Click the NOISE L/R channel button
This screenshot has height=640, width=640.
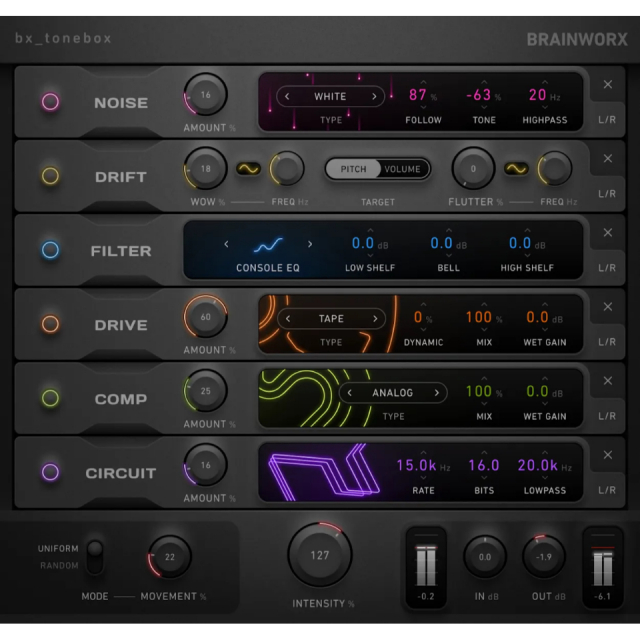(x=607, y=120)
